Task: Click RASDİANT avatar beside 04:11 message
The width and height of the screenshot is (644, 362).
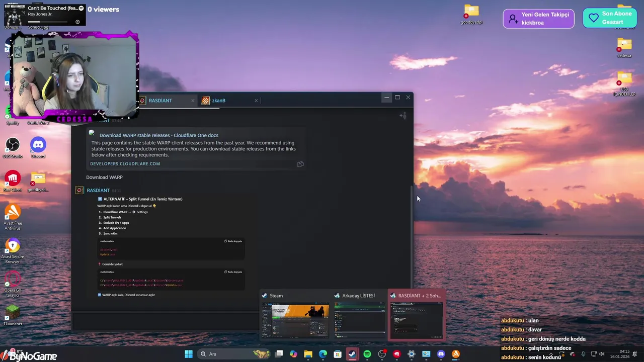Action: coord(79,190)
